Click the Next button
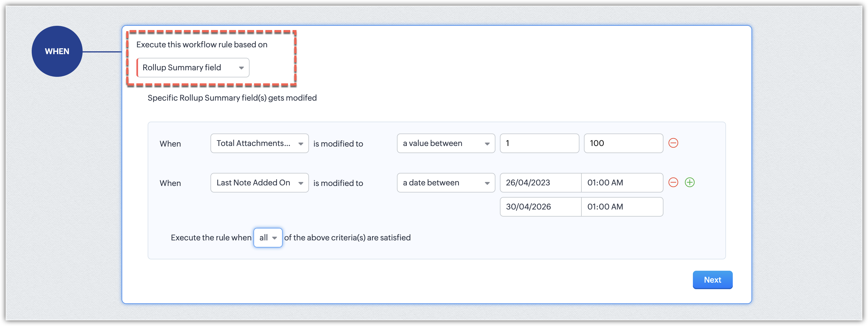The width and height of the screenshot is (868, 326). click(712, 280)
